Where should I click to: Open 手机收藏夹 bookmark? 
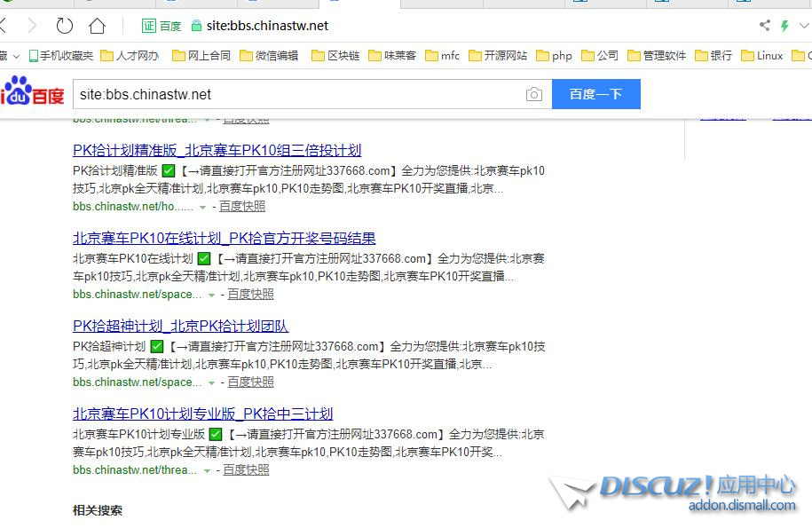61,55
